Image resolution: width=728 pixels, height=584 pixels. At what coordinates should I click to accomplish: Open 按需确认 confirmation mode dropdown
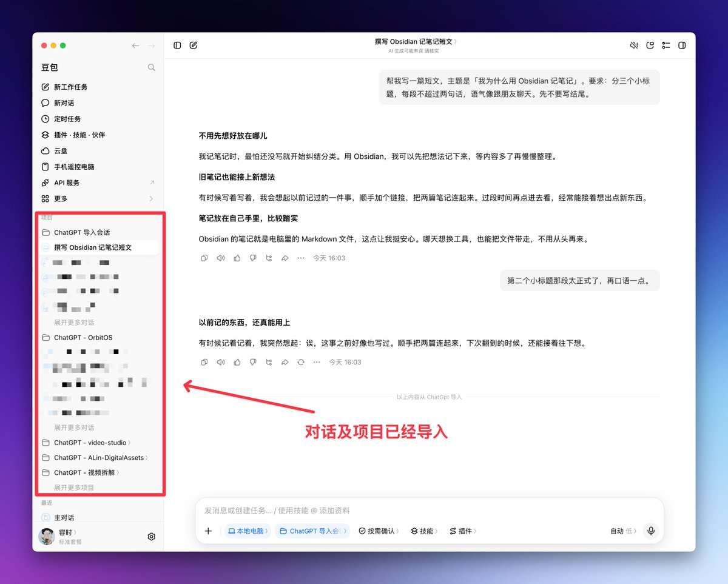pyautogui.click(x=379, y=531)
